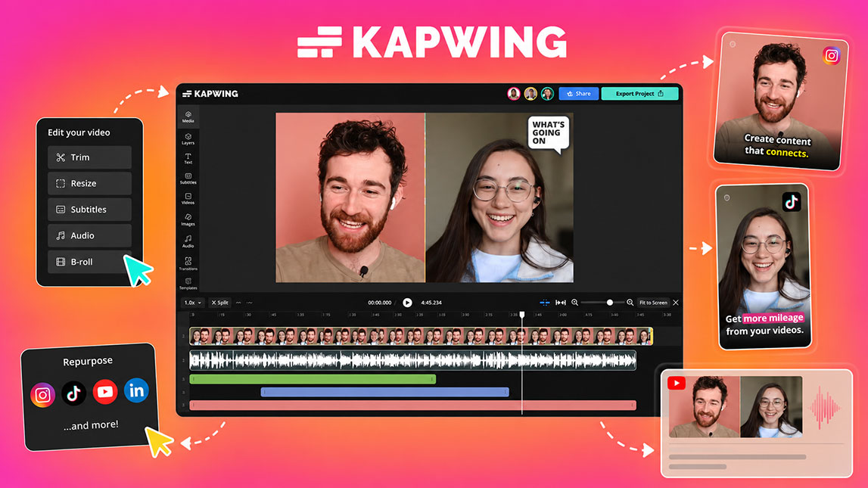Play the video with the play button

point(407,303)
